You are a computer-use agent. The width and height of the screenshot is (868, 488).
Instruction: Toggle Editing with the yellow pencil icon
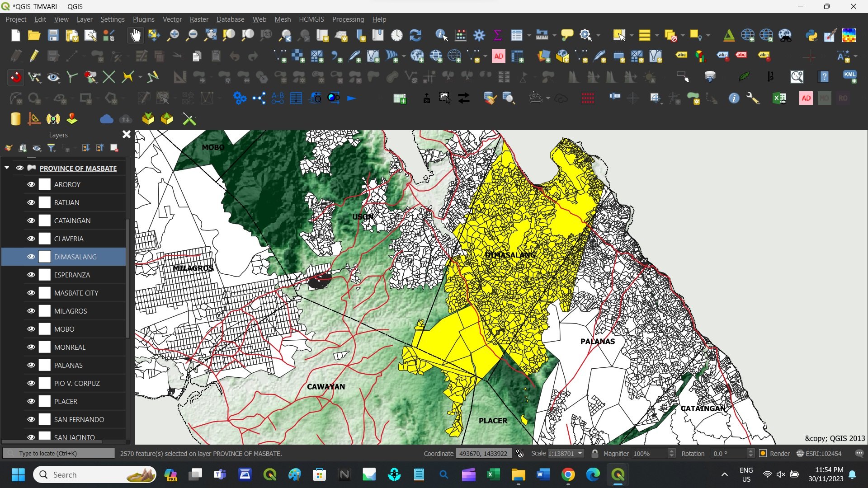(34, 56)
